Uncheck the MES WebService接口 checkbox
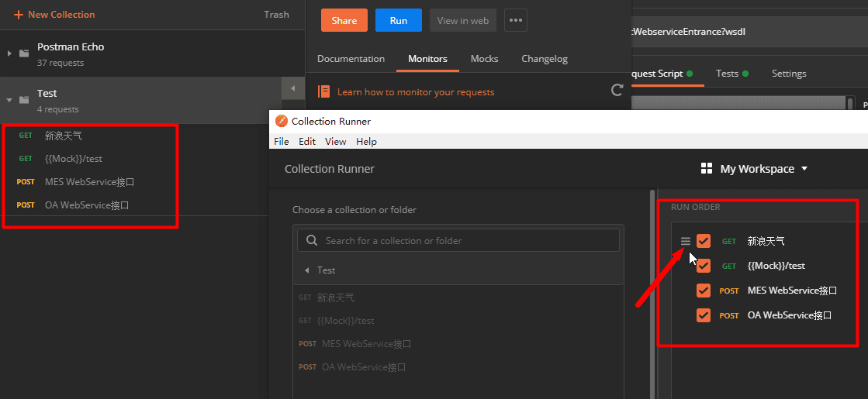 pyautogui.click(x=703, y=291)
